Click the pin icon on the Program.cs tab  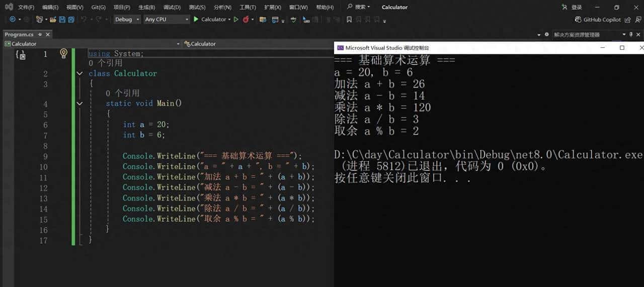[x=40, y=35]
